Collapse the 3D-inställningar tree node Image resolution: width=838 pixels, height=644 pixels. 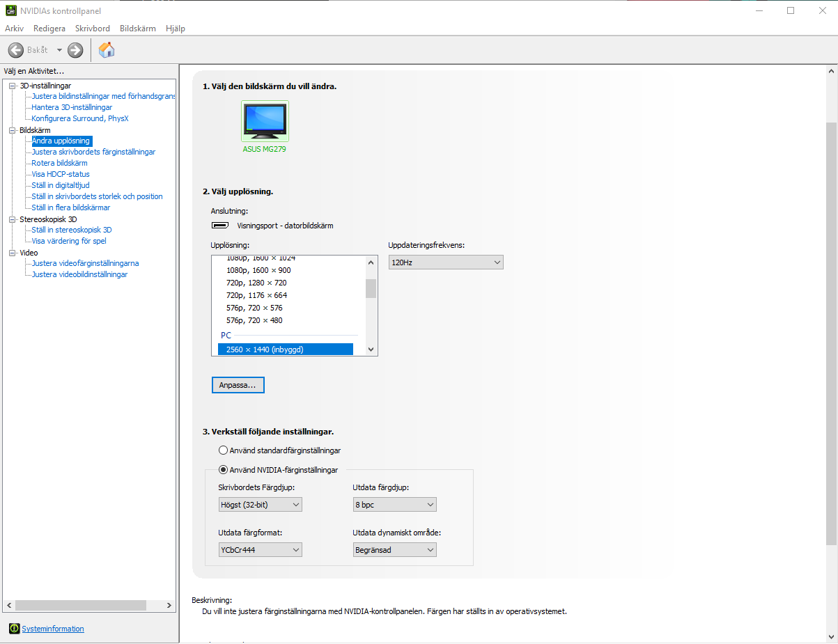point(12,86)
